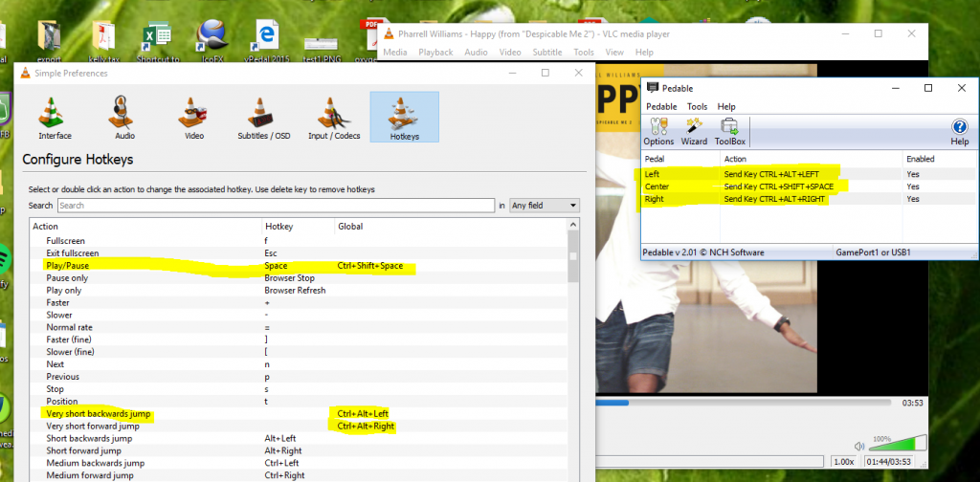The width and height of the screenshot is (980, 482).
Task: Open Tools menu in Pedable window
Action: [x=697, y=107]
